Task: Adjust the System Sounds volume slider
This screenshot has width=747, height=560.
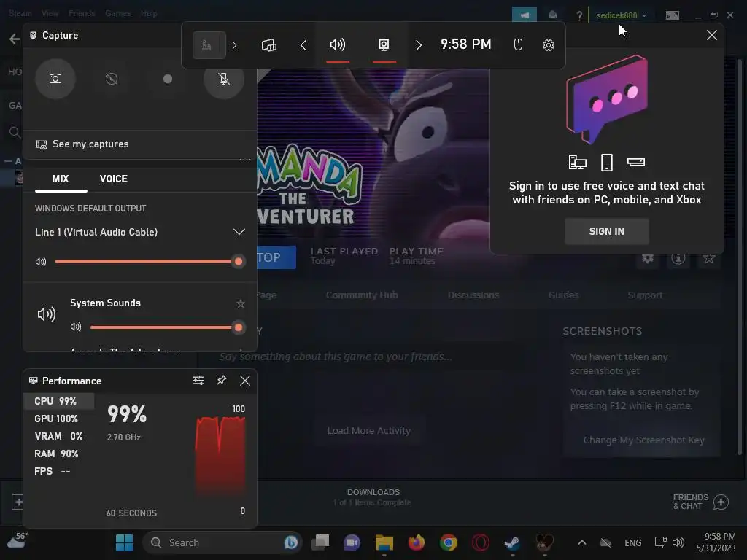Action: 164,327
